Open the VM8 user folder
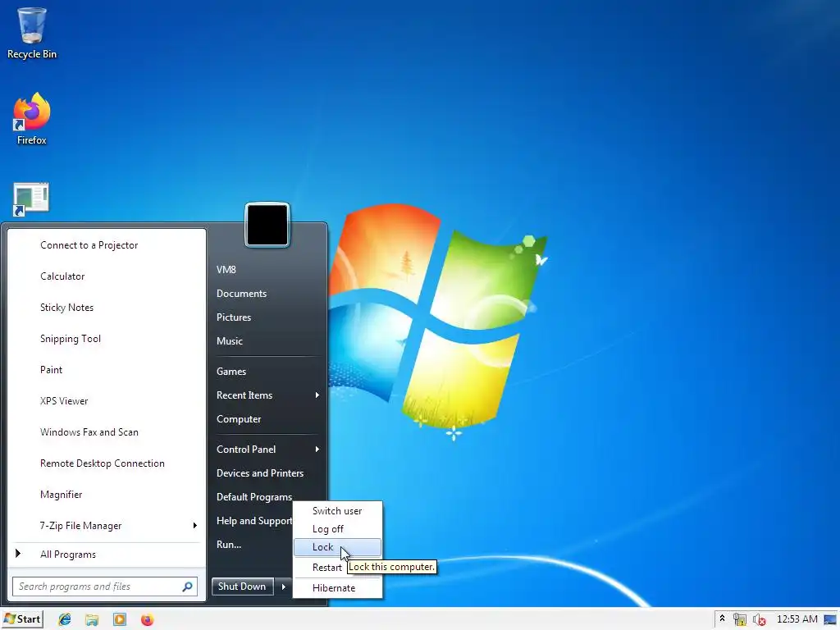 pos(267,269)
